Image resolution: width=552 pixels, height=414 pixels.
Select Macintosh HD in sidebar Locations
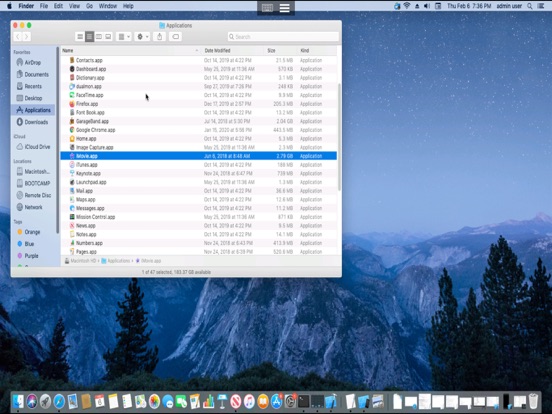click(x=33, y=172)
